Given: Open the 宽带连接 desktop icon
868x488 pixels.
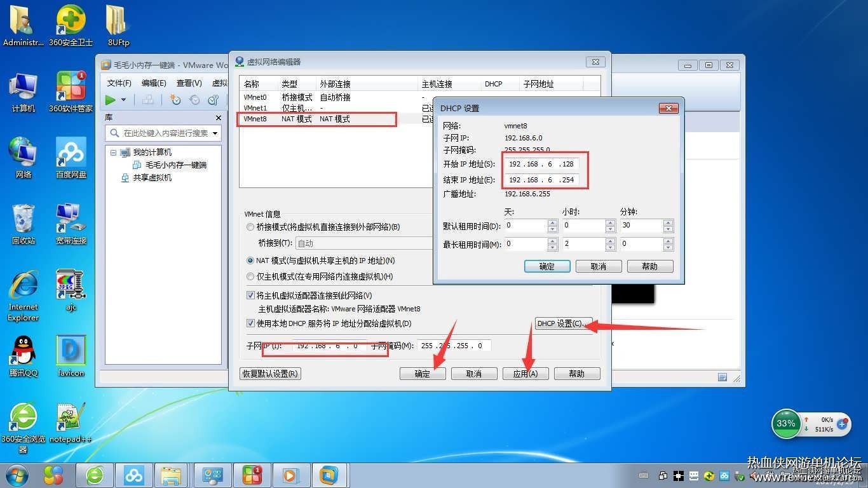Looking at the screenshot, I should pos(71,224).
